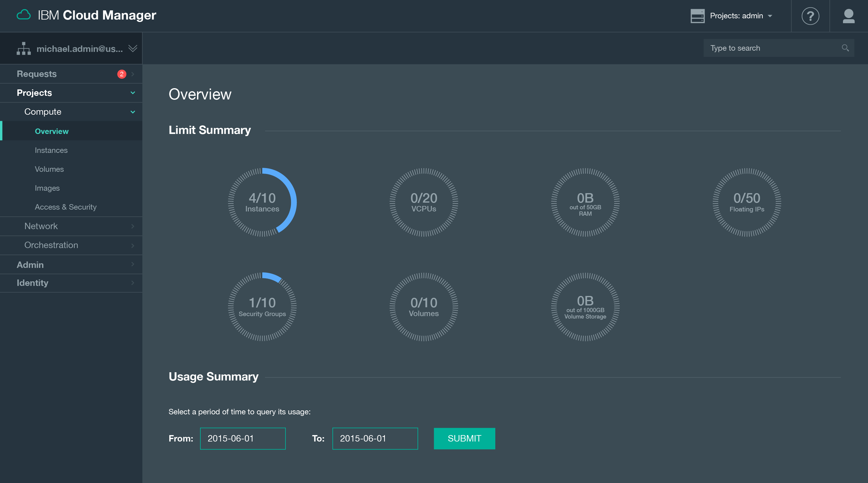Screen dimensions: 868x483
Task: Collapse the Projects section chevron
Action: click(133, 93)
